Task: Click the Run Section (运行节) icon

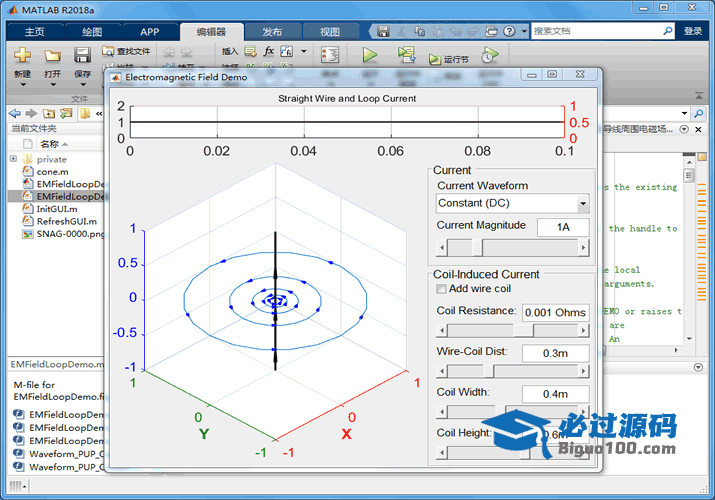Action: click(x=435, y=59)
